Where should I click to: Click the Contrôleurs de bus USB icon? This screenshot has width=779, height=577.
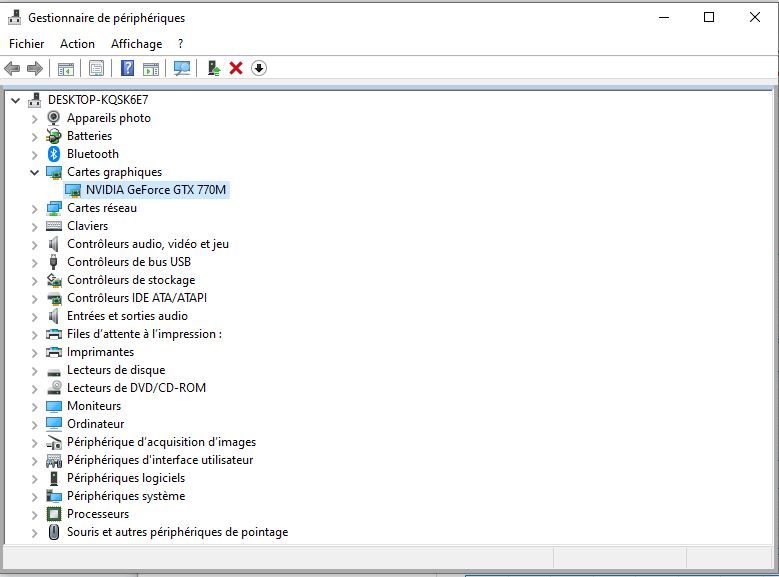54,262
